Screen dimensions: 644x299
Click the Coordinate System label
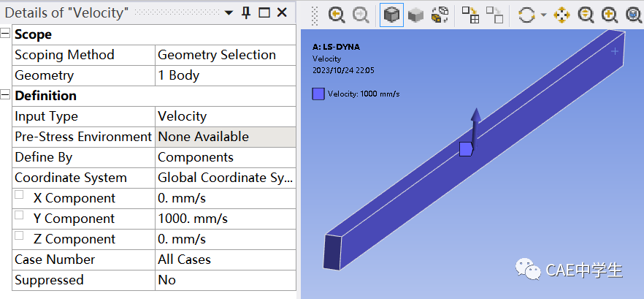click(71, 178)
